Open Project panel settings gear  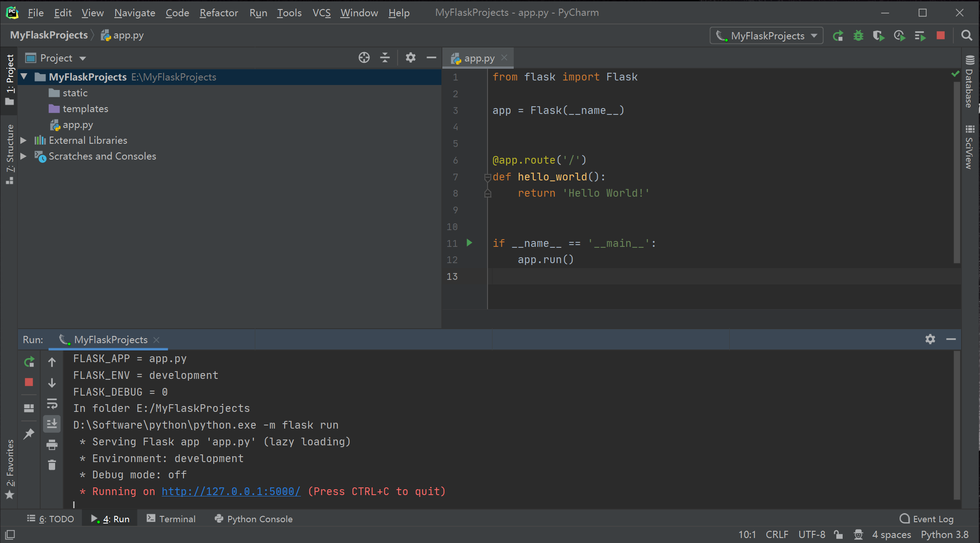(x=410, y=58)
